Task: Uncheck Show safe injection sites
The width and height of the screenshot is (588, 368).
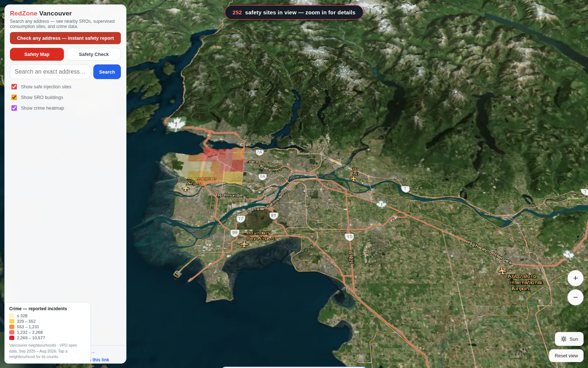Action: [x=14, y=87]
